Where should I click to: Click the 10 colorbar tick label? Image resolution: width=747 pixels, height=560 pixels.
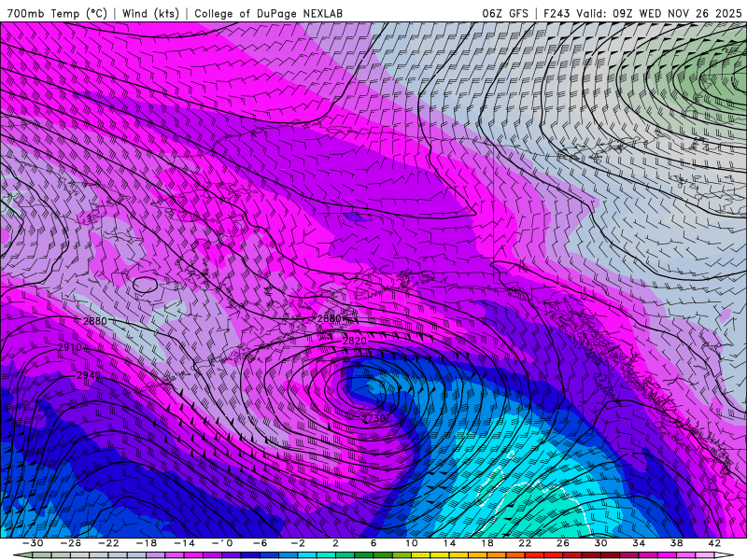(x=411, y=543)
